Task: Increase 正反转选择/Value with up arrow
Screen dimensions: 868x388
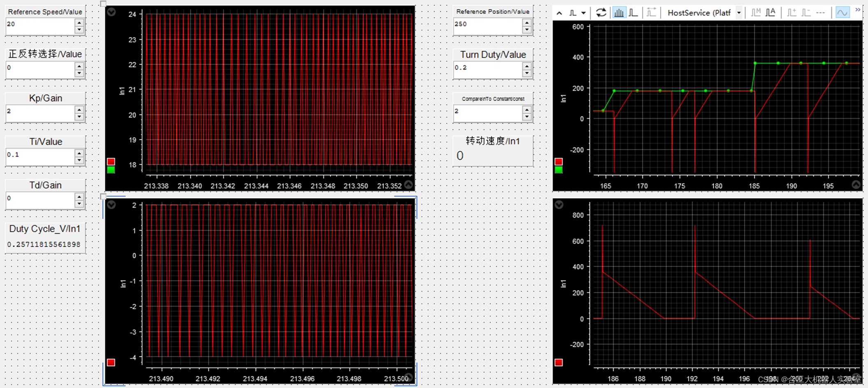Action: pyautogui.click(x=79, y=66)
